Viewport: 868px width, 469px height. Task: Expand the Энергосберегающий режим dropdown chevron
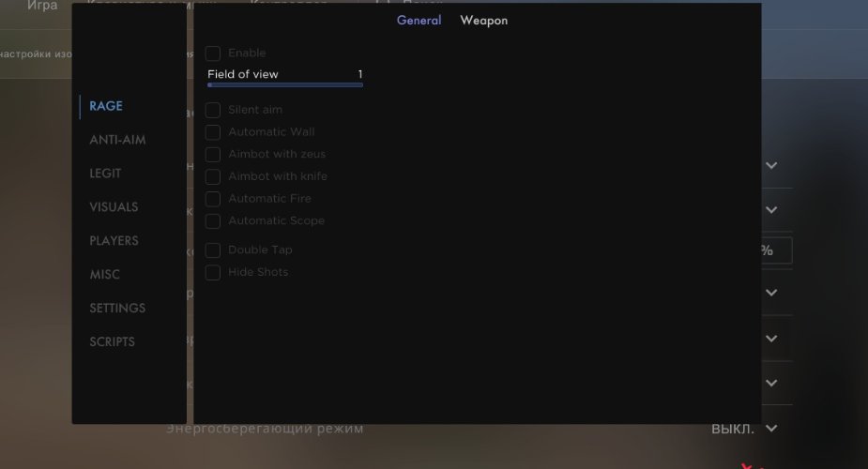point(771,428)
